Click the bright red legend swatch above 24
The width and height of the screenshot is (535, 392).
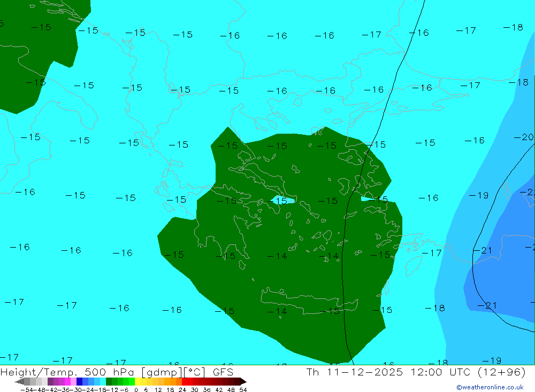click(x=185, y=381)
